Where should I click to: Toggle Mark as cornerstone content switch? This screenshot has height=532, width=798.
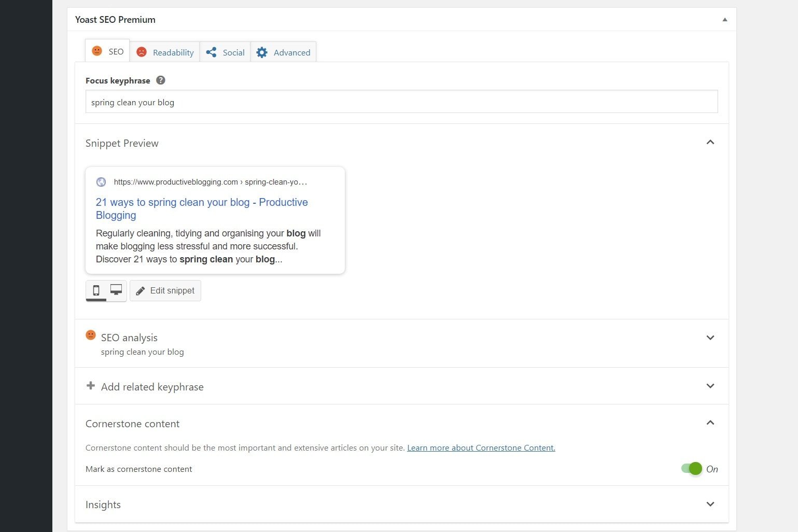click(x=692, y=469)
